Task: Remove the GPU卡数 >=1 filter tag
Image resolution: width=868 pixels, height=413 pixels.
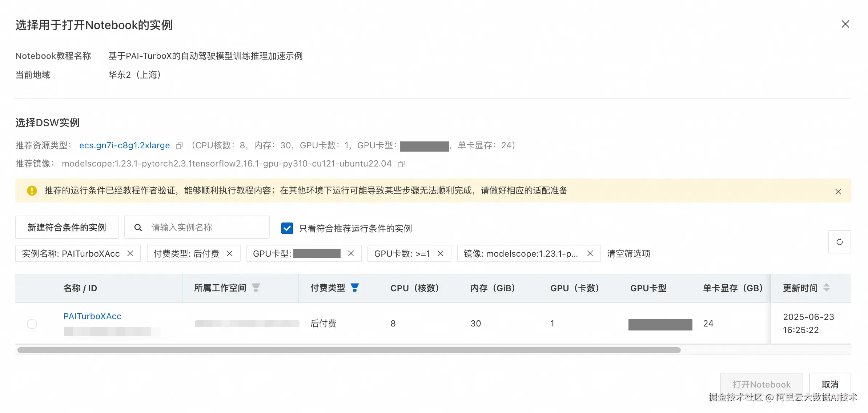Action: [x=440, y=253]
